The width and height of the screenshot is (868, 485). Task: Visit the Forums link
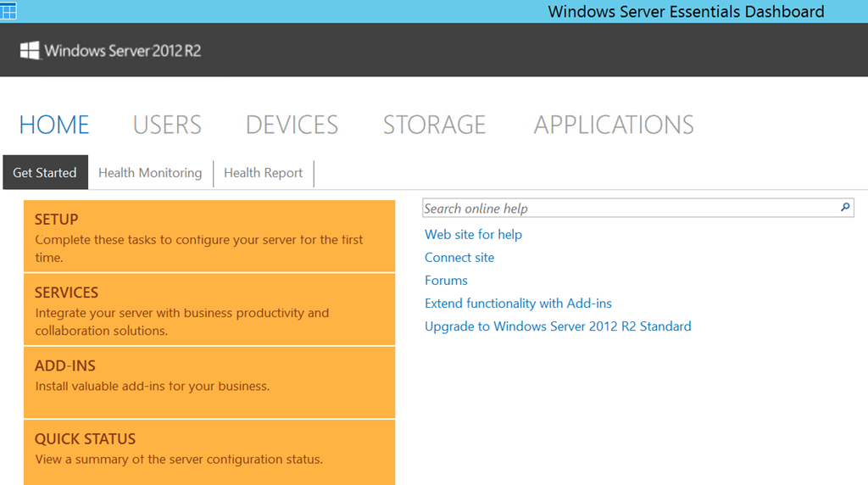(x=446, y=281)
